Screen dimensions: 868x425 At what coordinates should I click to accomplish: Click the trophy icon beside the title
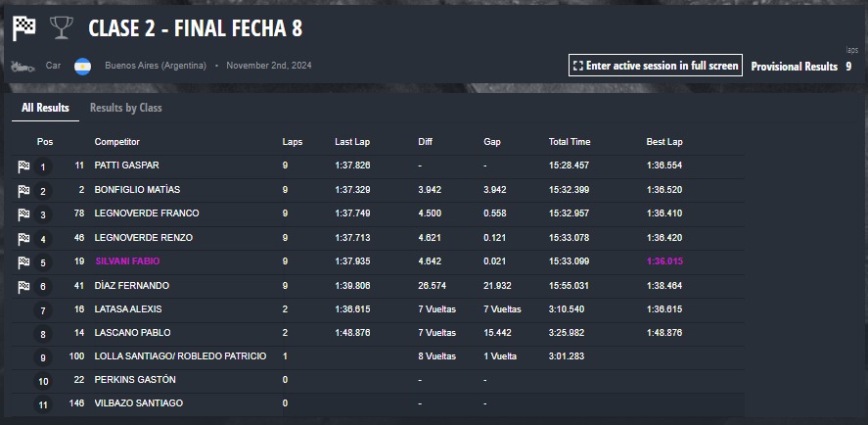[x=62, y=27]
